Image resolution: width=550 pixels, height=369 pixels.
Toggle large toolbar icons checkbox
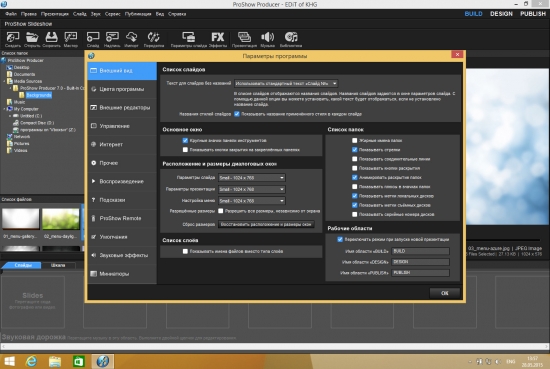click(185, 140)
